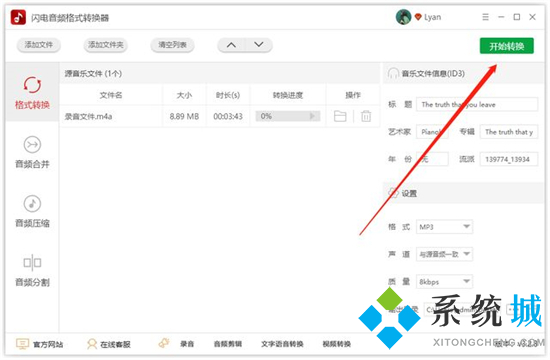Click the 8.89 MB size cell
This screenshot has height=360, width=550.
(184, 116)
